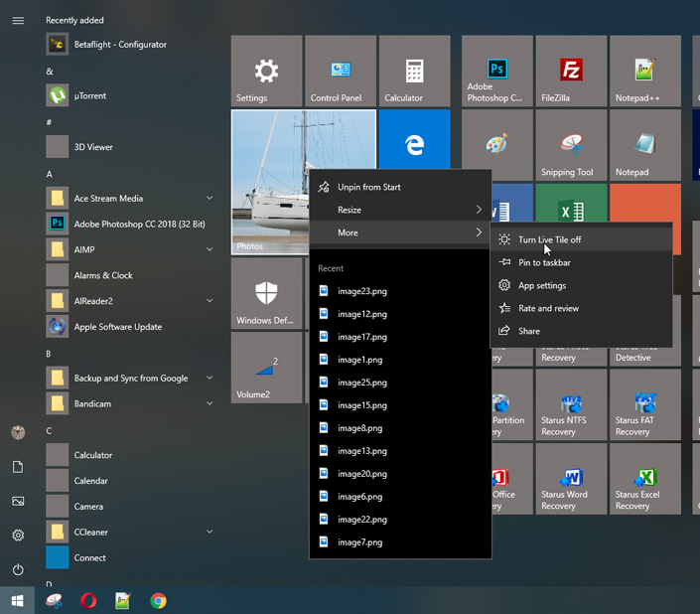Open Pictures icon in Start sidebar

pyautogui.click(x=18, y=501)
